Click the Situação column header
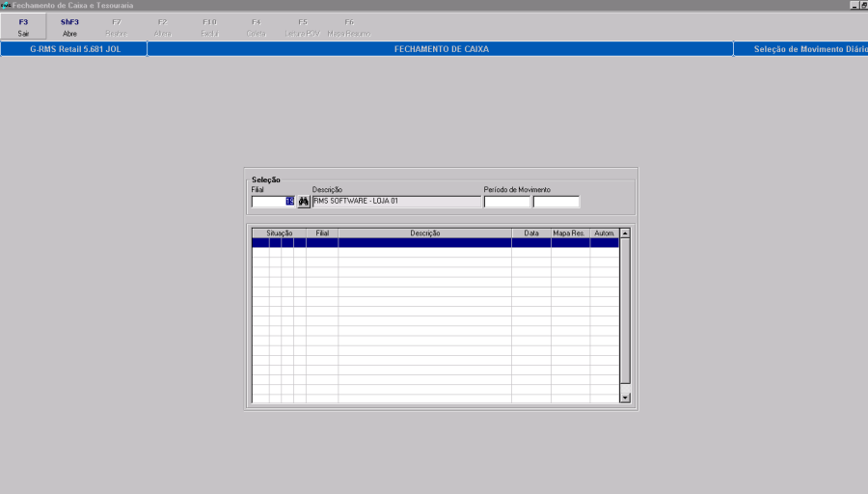Screen dimensions: 868x494 [x=279, y=233]
